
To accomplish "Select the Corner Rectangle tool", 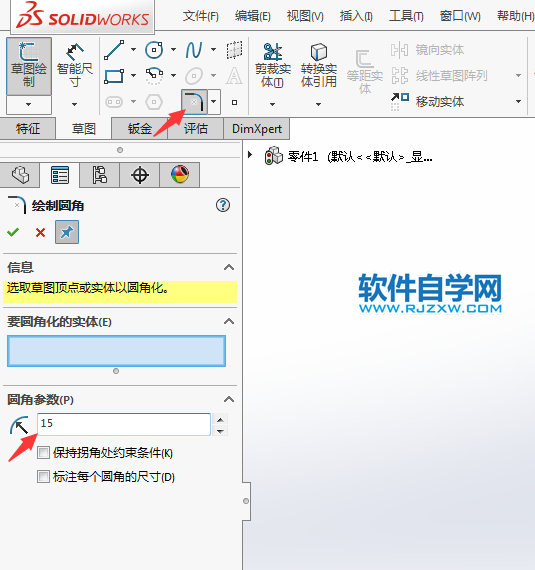I will [x=114, y=76].
